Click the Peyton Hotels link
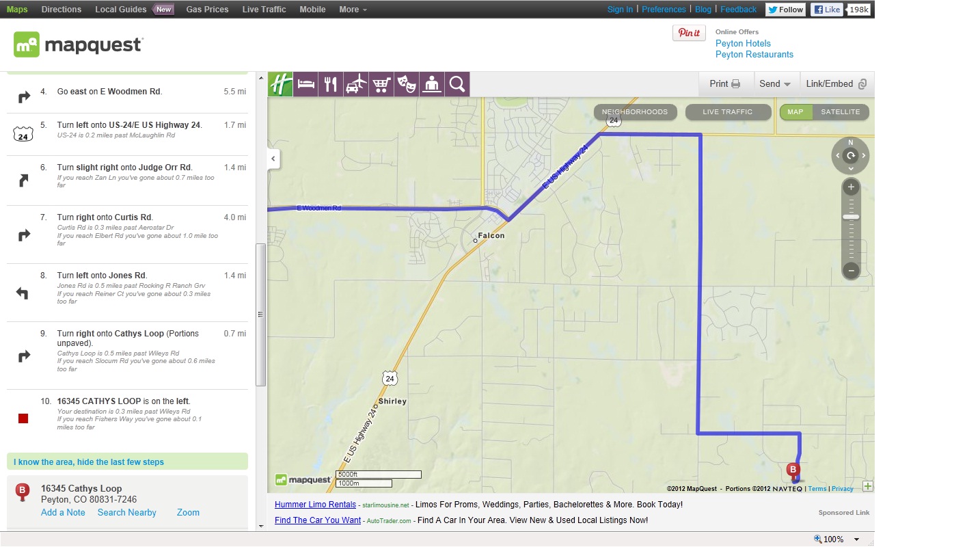The image size is (980, 547). click(743, 43)
